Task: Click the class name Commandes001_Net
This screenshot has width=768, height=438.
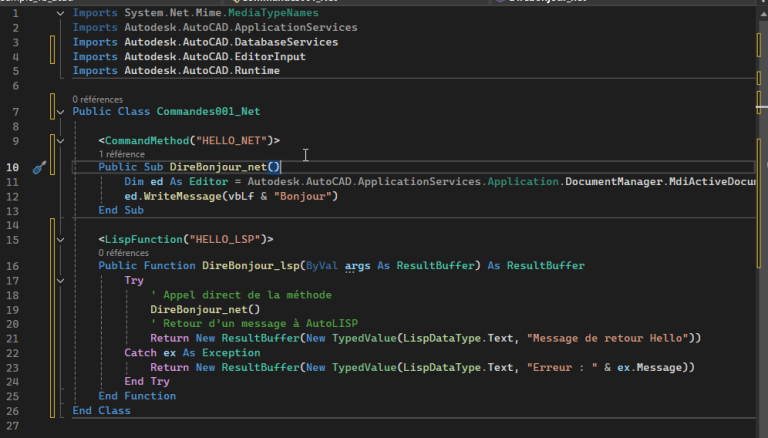Action: click(208, 112)
